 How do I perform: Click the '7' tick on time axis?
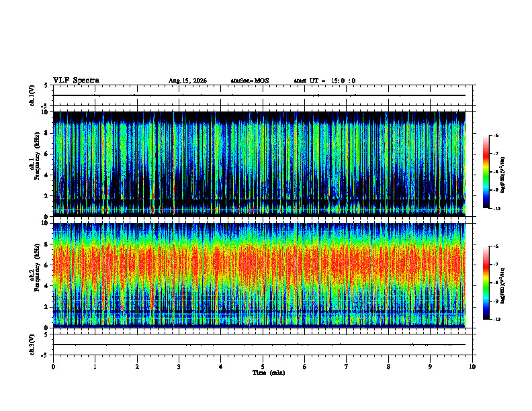tap(347, 367)
